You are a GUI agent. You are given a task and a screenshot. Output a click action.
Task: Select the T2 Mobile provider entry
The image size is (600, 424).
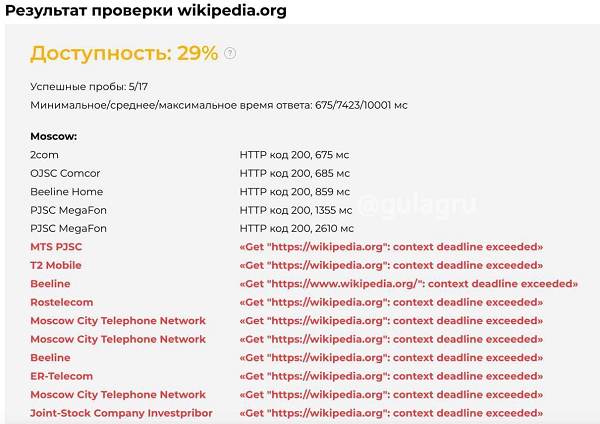pos(56,265)
